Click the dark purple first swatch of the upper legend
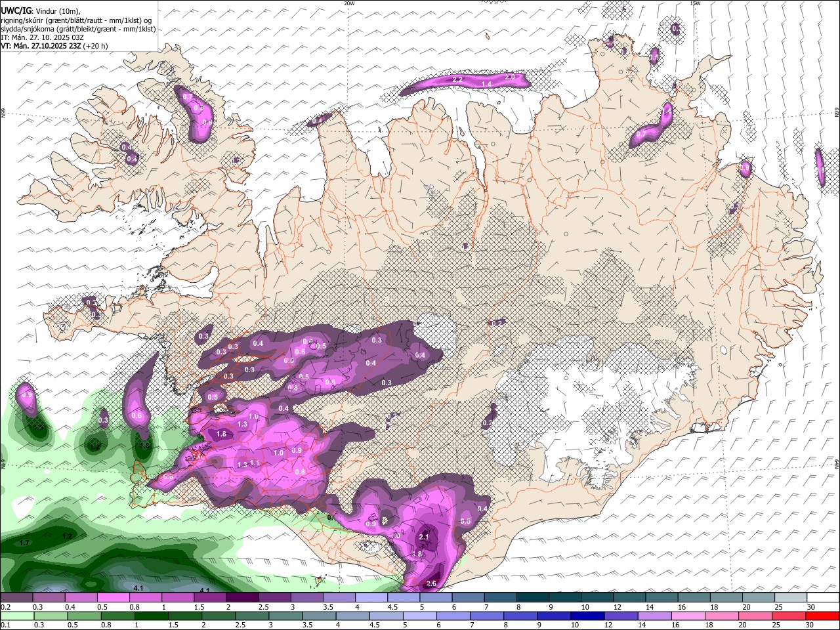Screen dimensions: 840x630 (18, 598)
